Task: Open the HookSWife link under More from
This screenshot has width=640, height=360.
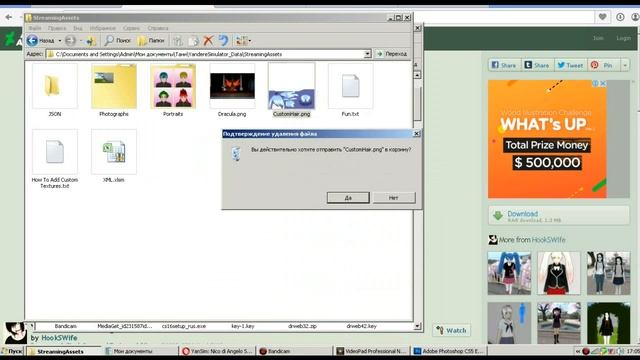Action: pyautogui.click(x=549, y=240)
